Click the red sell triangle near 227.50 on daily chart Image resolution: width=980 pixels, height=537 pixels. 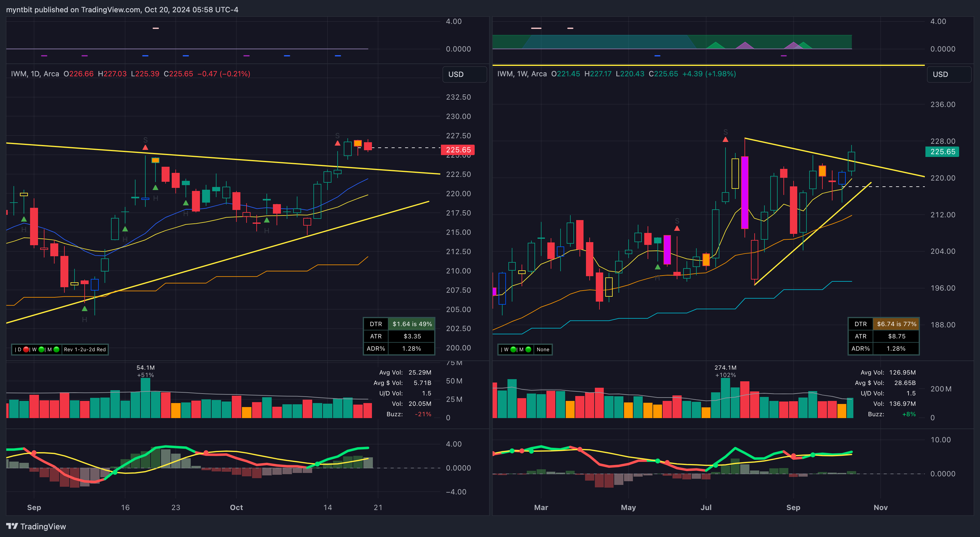[x=337, y=143]
